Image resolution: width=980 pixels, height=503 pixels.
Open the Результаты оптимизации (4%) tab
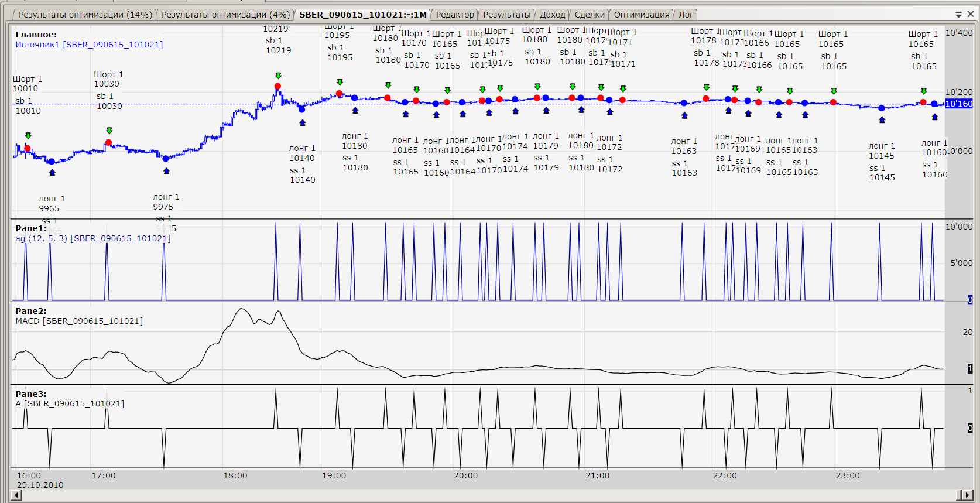(x=225, y=15)
